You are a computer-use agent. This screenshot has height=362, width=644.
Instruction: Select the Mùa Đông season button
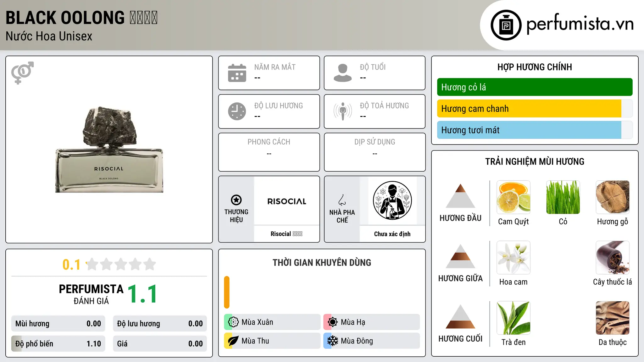[x=372, y=341]
